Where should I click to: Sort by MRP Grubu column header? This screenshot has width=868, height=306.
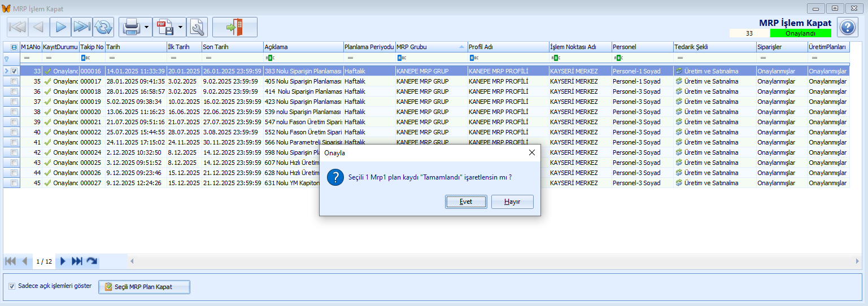pyautogui.click(x=431, y=47)
